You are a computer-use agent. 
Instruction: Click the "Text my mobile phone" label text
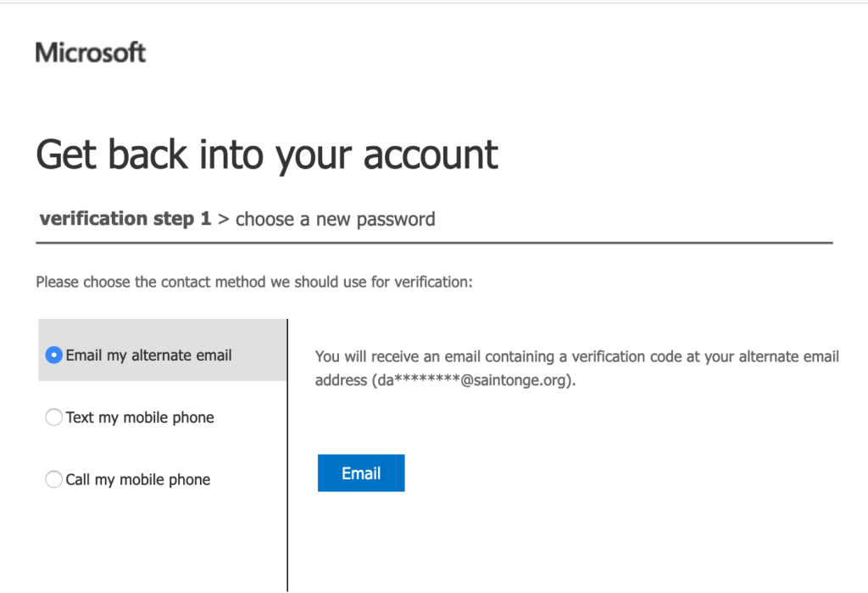140,417
